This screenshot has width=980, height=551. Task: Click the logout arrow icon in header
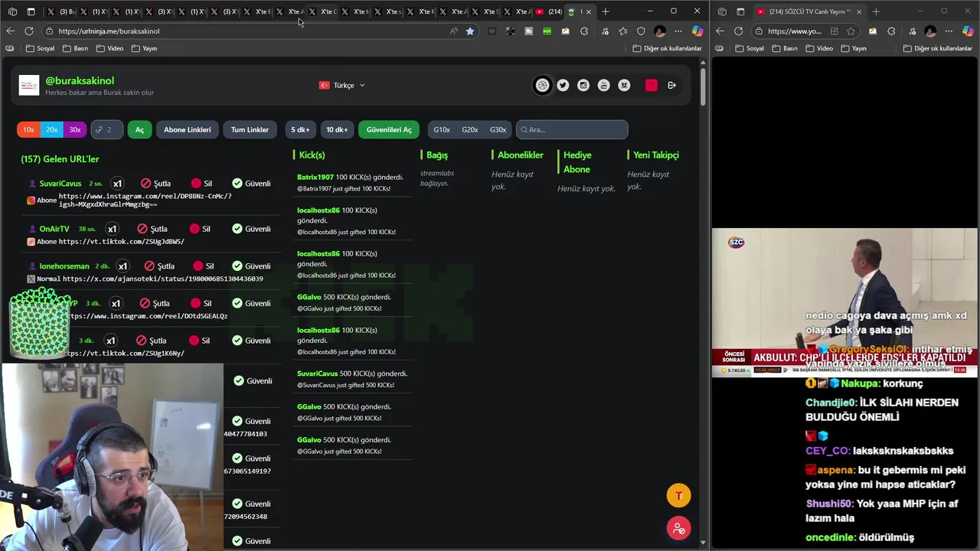tap(671, 85)
